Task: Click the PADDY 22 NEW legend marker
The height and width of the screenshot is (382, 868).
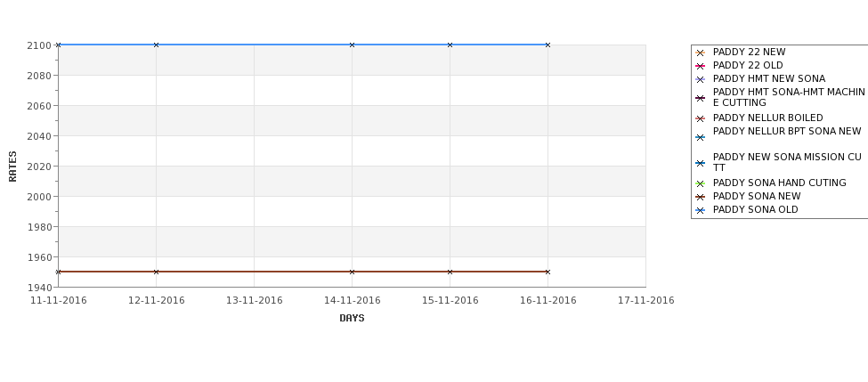Action: (x=700, y=53)
